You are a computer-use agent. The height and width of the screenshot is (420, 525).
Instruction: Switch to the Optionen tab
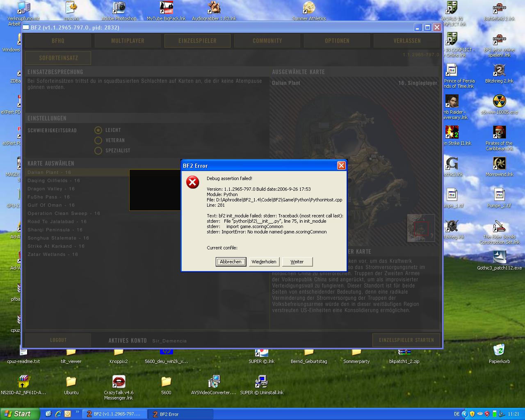click(337, 41)
